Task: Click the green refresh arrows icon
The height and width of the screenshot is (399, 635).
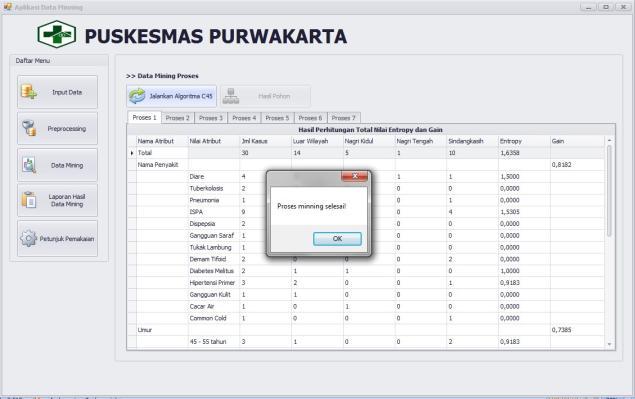Action: pyautogui.click(x=137, y=96)
